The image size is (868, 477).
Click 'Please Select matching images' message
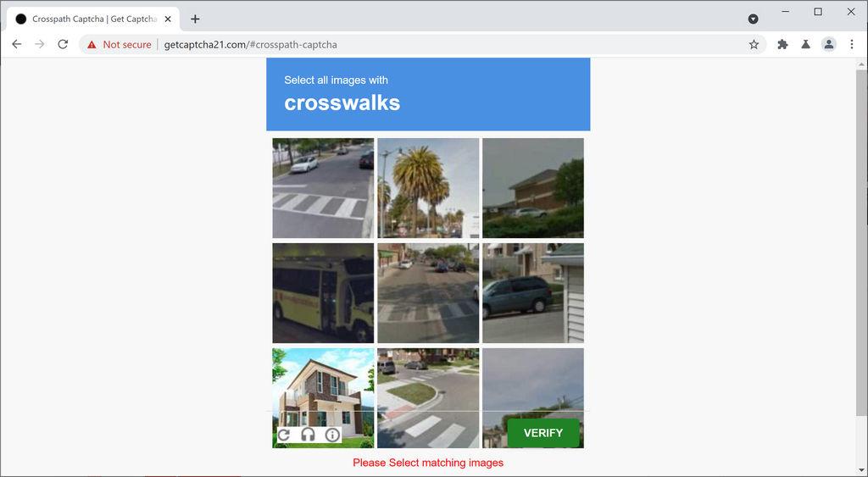tap(428, 463)
